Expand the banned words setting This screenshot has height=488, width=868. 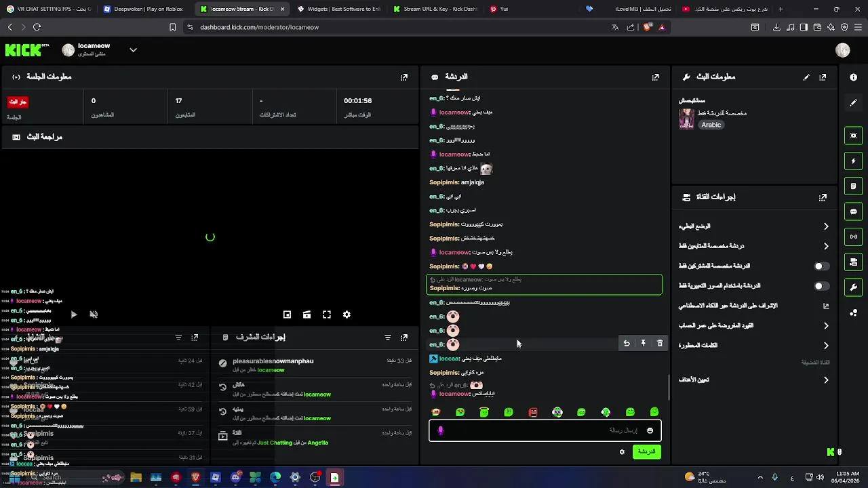[x=754, y=346]
